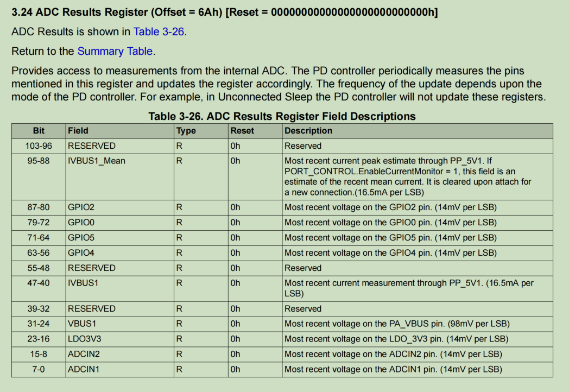Follow the Summary Table link
Screen dimensions: 569x392
115,51
